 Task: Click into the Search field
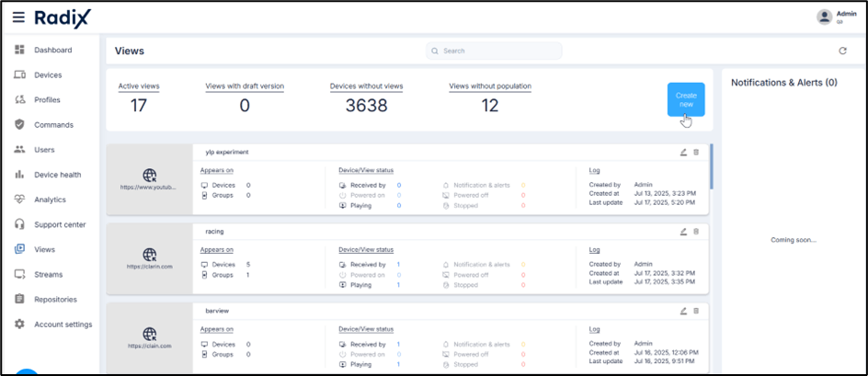(506, 51)
